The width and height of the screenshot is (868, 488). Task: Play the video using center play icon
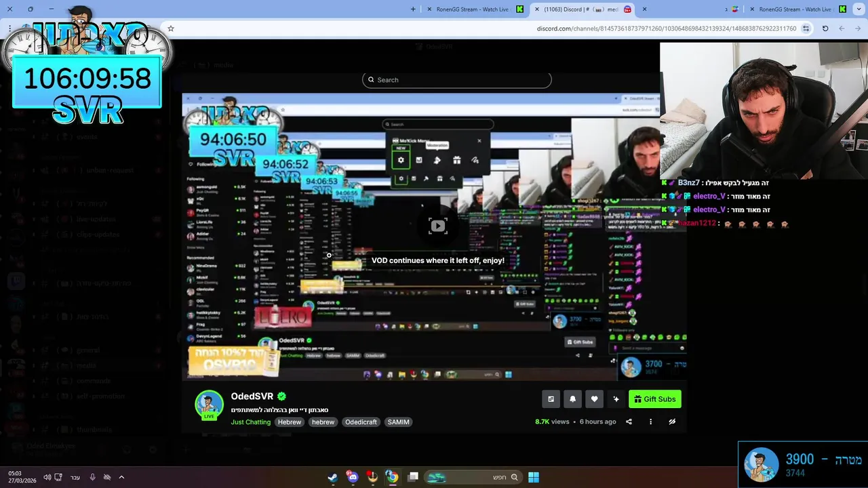click(x=438, y=226)
